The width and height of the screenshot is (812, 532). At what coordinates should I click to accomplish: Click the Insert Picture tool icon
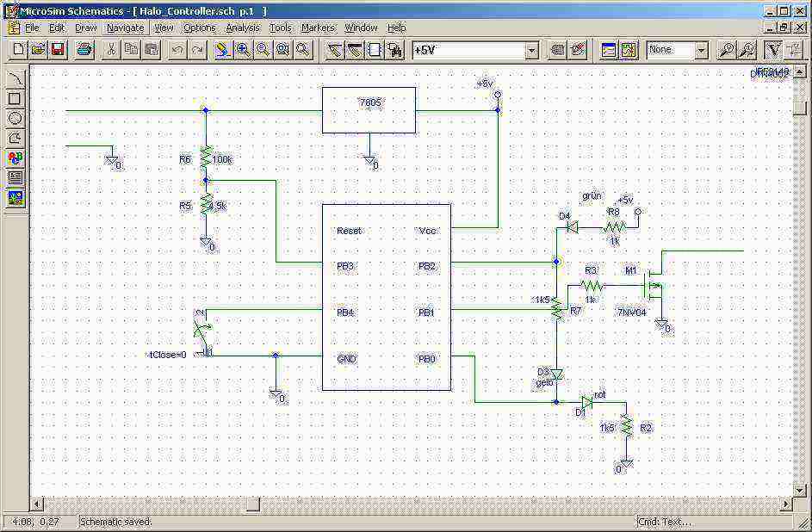(x=15, y=197)
